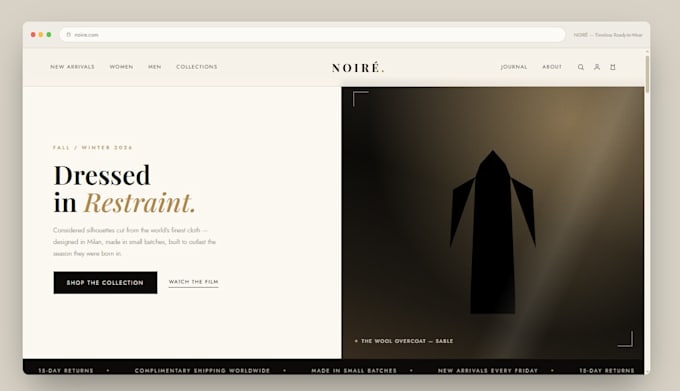
Task: Focus the noire.com address bar
Action: (312, 35)
